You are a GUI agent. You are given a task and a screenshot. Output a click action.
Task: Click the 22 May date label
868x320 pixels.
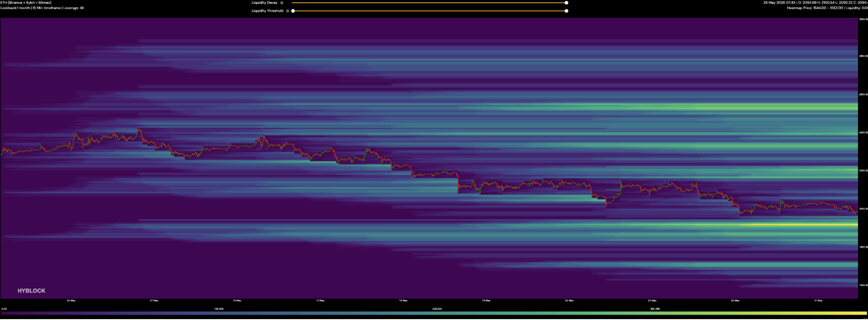coord(569,300)
